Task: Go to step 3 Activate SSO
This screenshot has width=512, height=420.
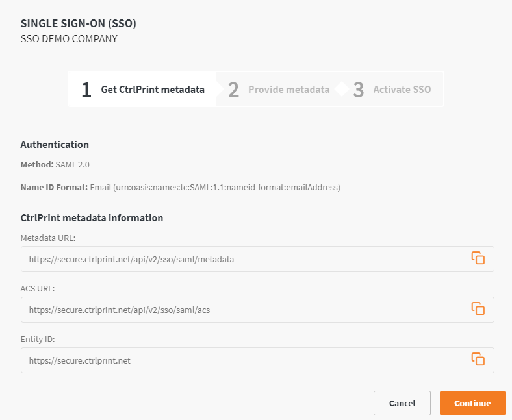Action: pos(392,89)
